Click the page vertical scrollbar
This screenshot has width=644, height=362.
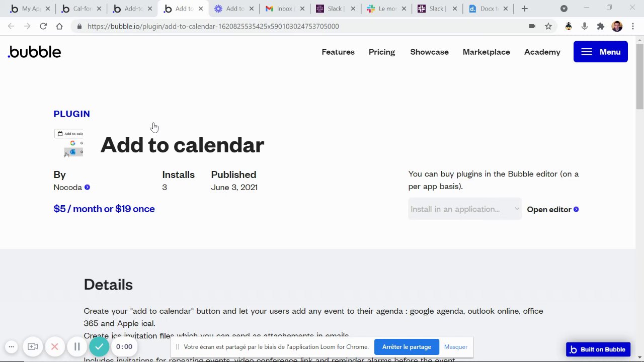click(x=639, y=75)
